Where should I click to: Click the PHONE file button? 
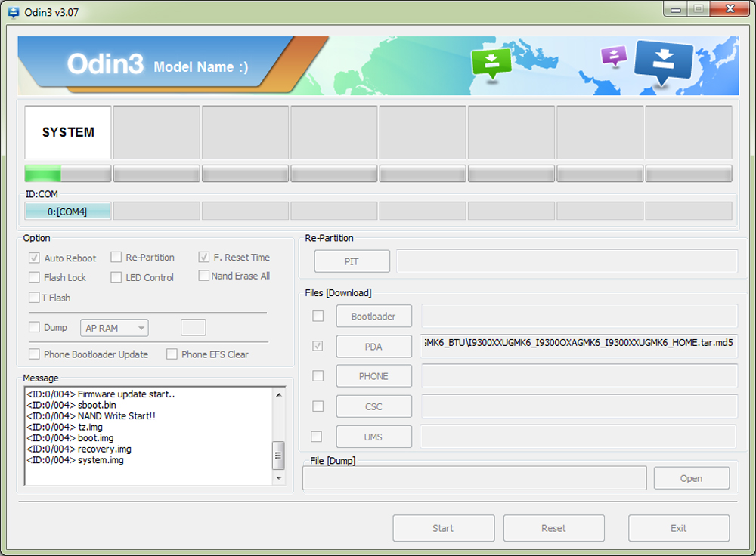[373, 375]
